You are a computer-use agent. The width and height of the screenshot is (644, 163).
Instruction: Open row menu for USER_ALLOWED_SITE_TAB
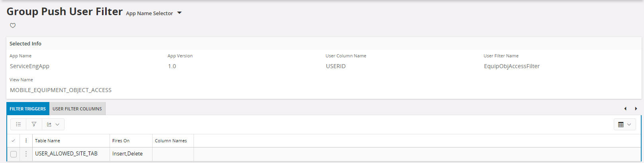pyautogui.click(x=26, y=154)
